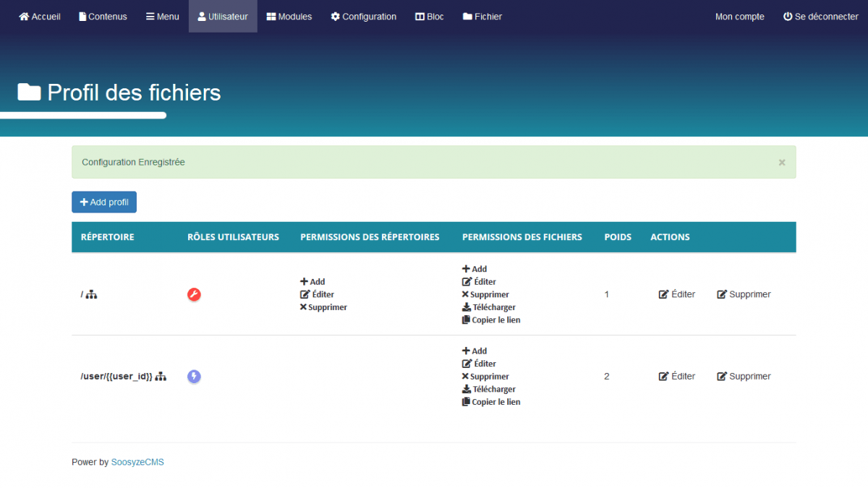Go to the Contenus menu
The height and width of the screenshot is (488, 868).
pos(103,17)
